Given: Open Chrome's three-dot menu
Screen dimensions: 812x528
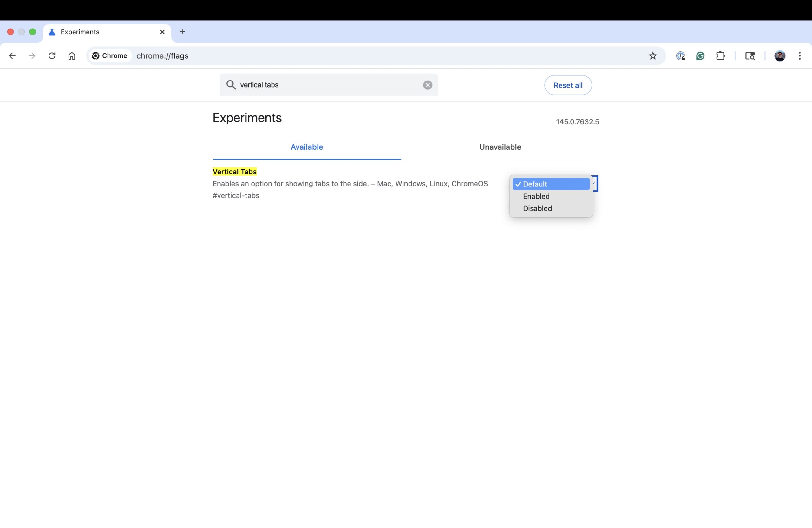Looking at the screenshot, I should [x=800, y=55].
